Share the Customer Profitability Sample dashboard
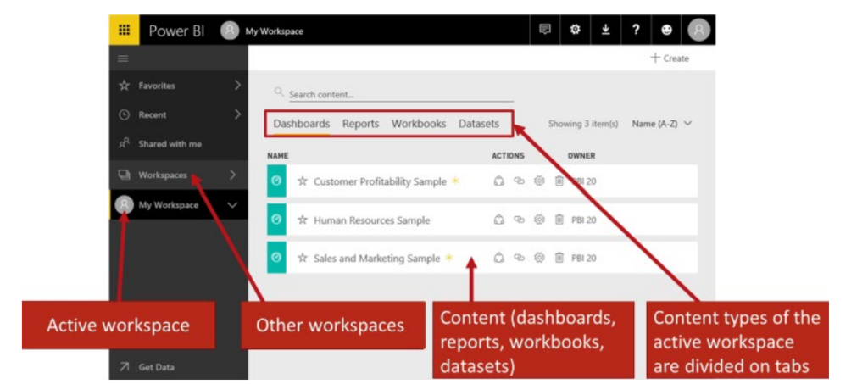The height and width of the screenshot is (384, 868). [x=498, y=181]
